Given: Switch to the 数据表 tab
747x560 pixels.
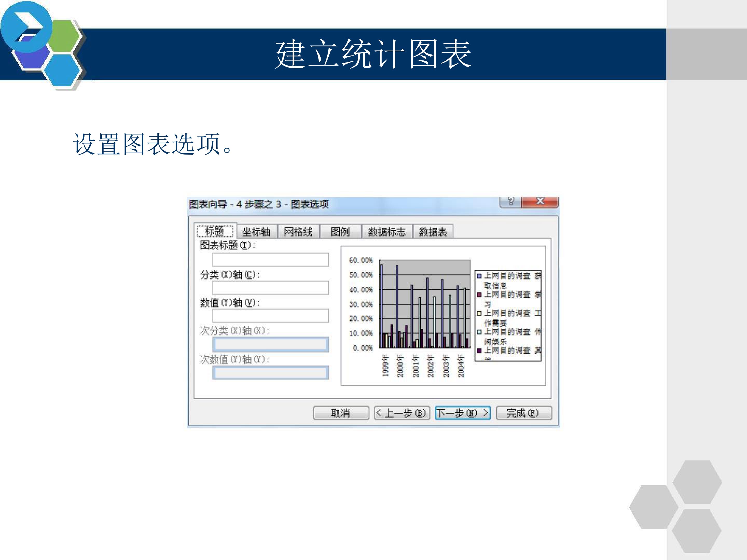Looking at the screenshot, I should 433,232.
